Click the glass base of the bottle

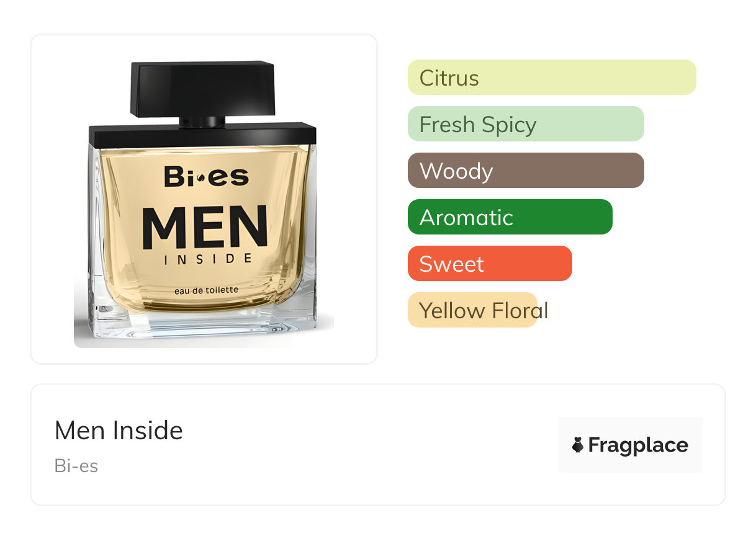205,323
